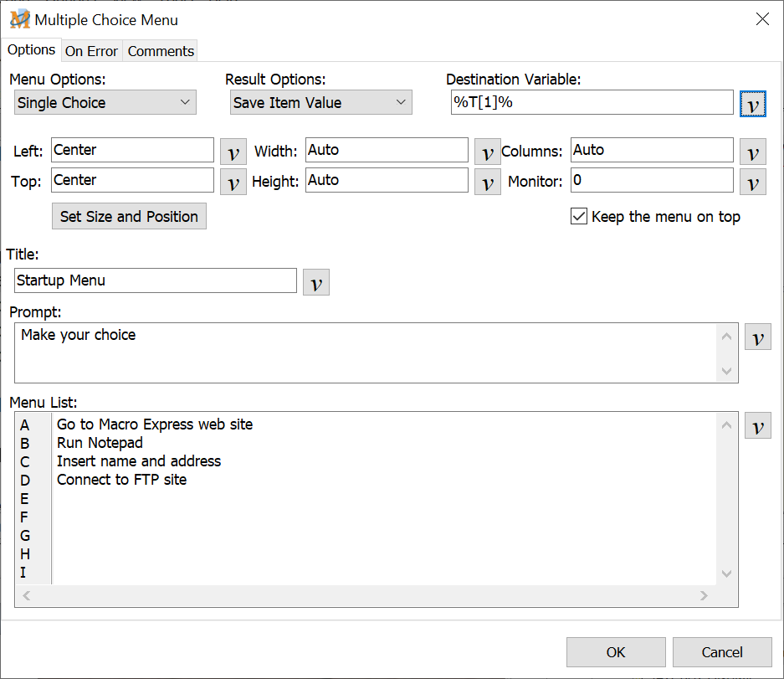Click variable icon beside Columns field
Viewport: 784px width, 679px height.
(x=753, y=152)
